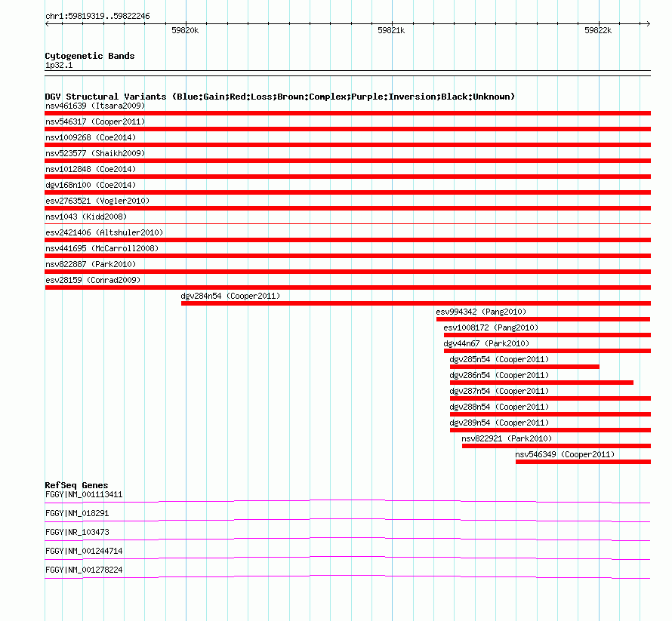
Task: Open variant nsv822921 (Park2010)
Action: (x=507, y=438)
